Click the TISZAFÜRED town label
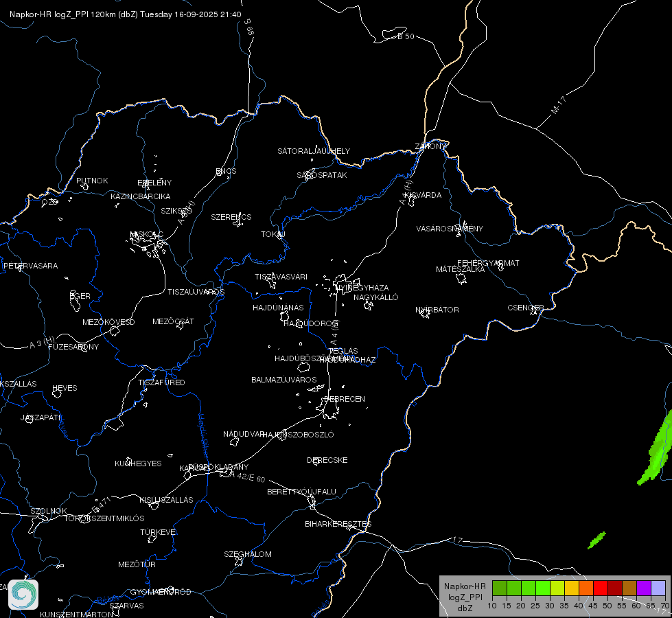The height and width of the screenshot is (618, 672). [x=161, y=382]
